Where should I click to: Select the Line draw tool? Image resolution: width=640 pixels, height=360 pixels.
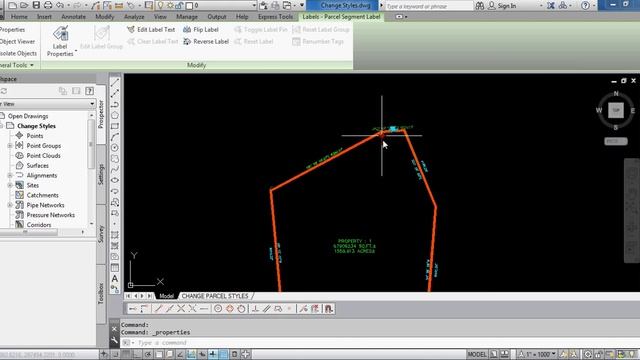(x=115, y=83)
